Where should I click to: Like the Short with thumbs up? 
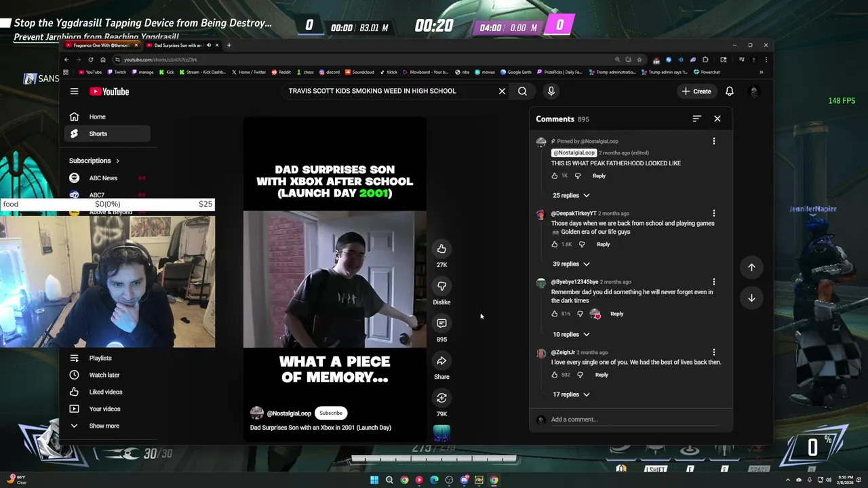click(441, 249)
